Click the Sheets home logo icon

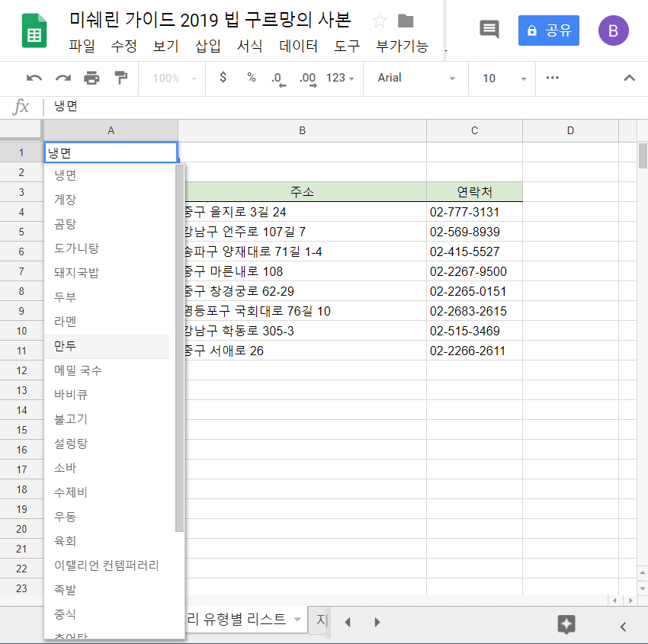(x=34, y=30)
